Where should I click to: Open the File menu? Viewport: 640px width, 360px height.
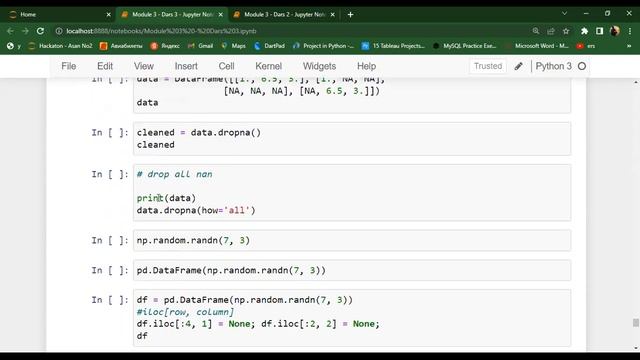69,66
